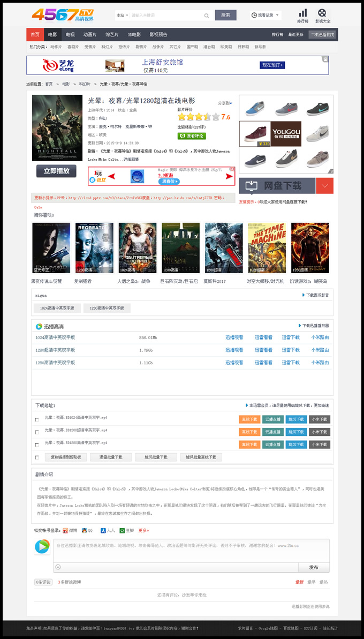Screen dimensions: 364x639
Task: Open the 排行榜 bar-chart icon in header
Action: tap(302, 13)
